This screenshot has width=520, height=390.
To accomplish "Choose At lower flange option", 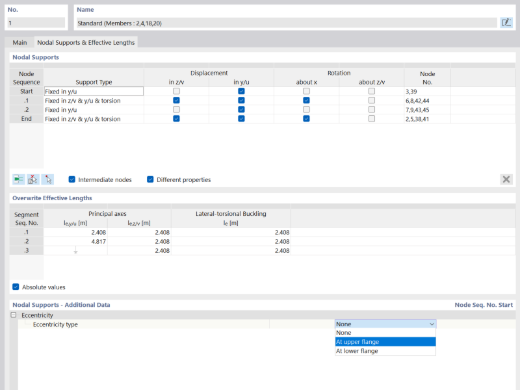I will [385, 351].
